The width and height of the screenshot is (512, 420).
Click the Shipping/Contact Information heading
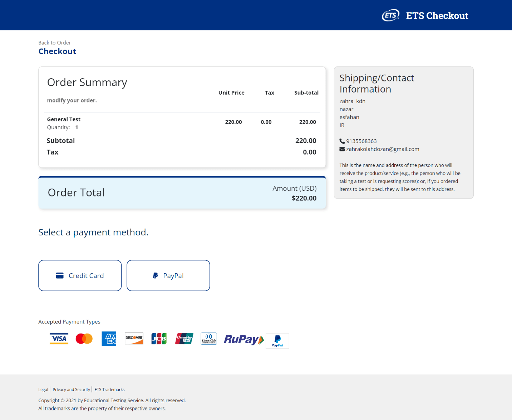coord(377,84)
